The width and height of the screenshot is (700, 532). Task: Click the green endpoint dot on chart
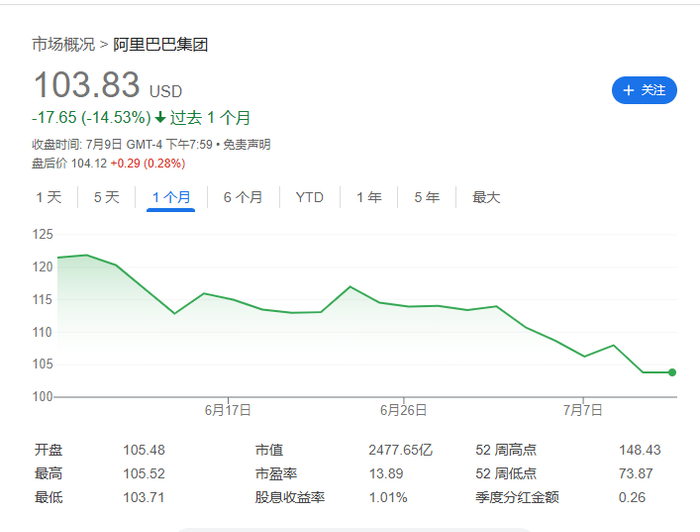click(672, 372)
